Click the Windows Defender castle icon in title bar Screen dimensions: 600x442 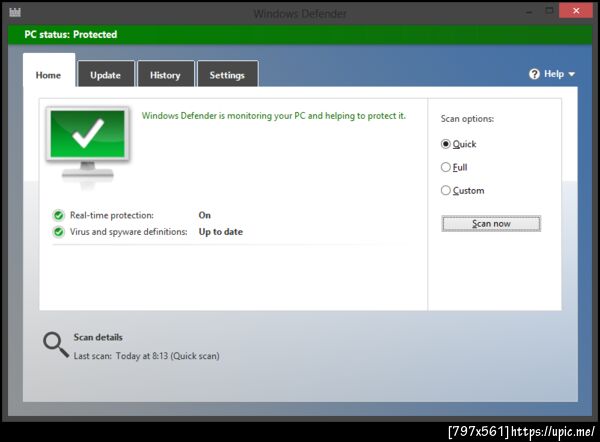(15, 13)
